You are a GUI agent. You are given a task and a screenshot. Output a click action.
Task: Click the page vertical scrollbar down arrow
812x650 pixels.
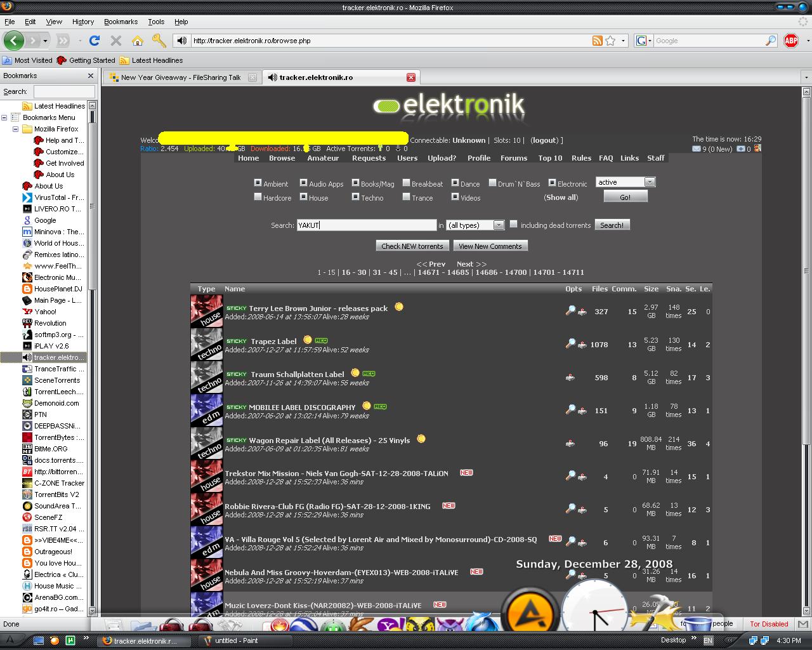[x=806, y=611]
